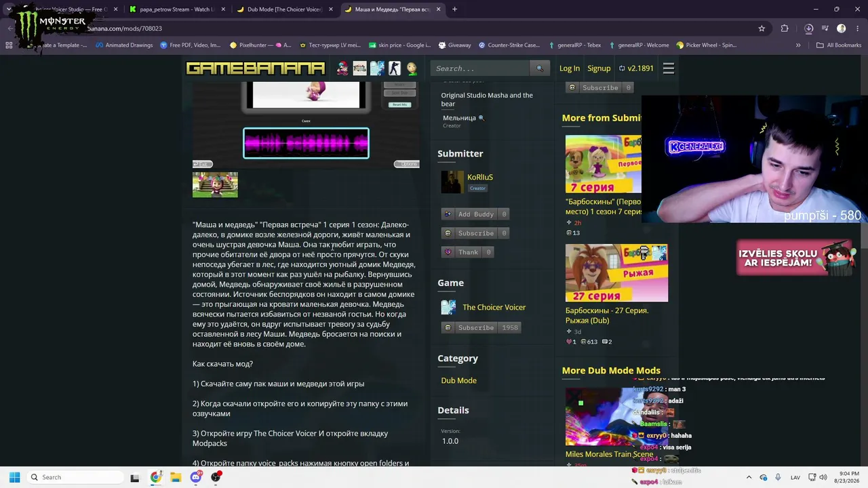Image resolution: width=868 pixels, height=488 pixels.
Task: Open Free PDF, Video bookmark
Action: click(191, 45)
